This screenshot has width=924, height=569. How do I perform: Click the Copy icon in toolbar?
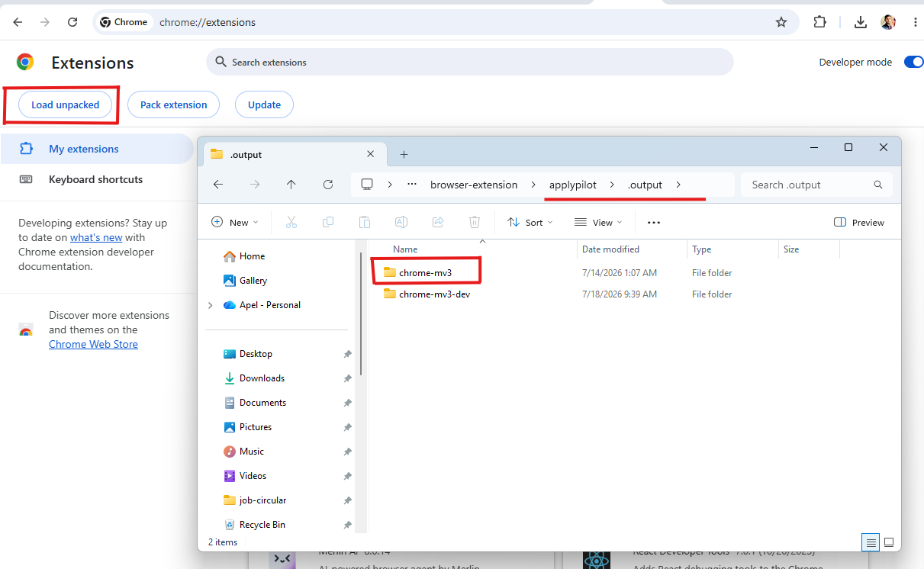pyautogui.click(x=328, y=222)
